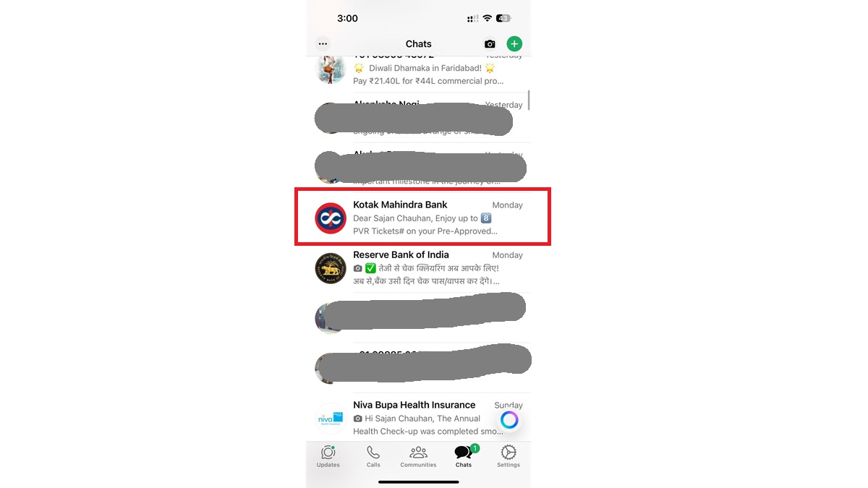
Task: Start a new chat with green plus
Action: 514,44
